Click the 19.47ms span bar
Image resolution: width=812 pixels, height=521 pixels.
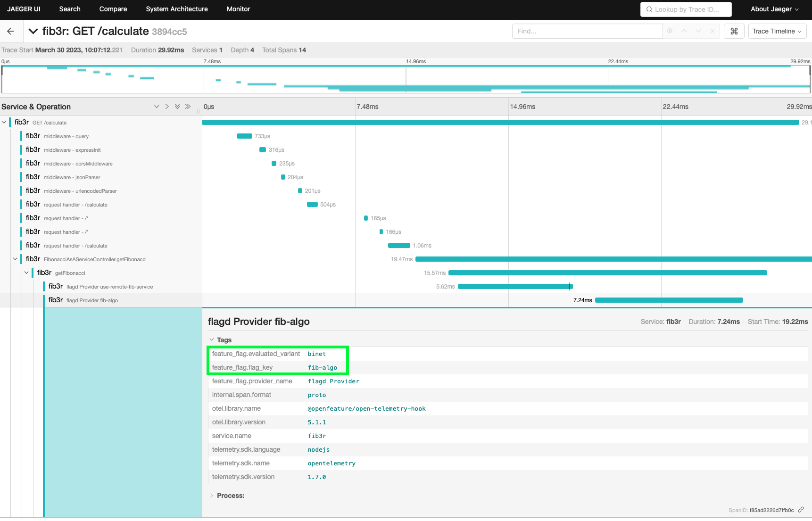pos(613,259)
